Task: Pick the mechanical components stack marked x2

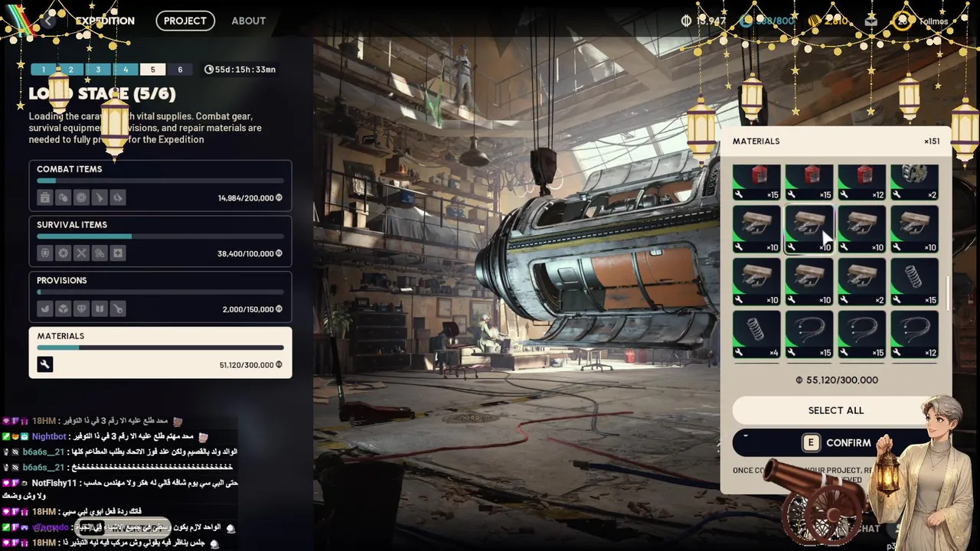Action: (862, 282)
